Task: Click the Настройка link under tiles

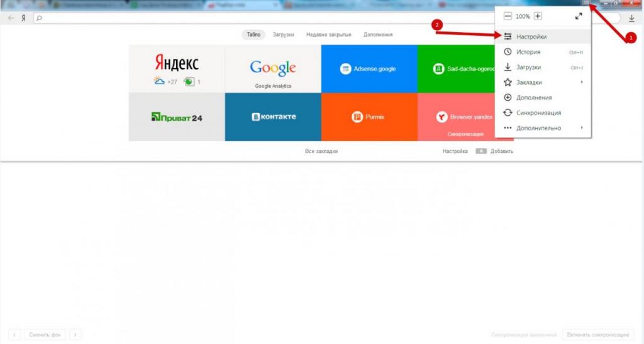Action: (455, 151)
